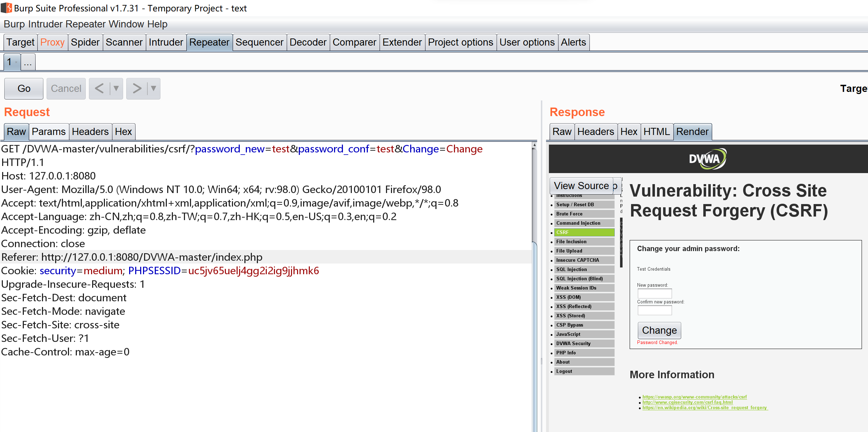Go back to previous request with < arrow
This screenshot has width=868, height=432.
point(99,88)
